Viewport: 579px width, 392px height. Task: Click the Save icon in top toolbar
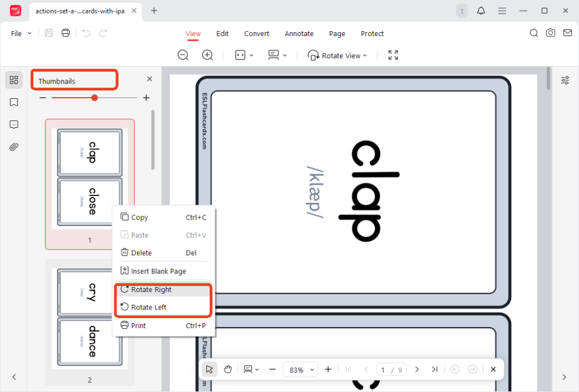[49, 33]
